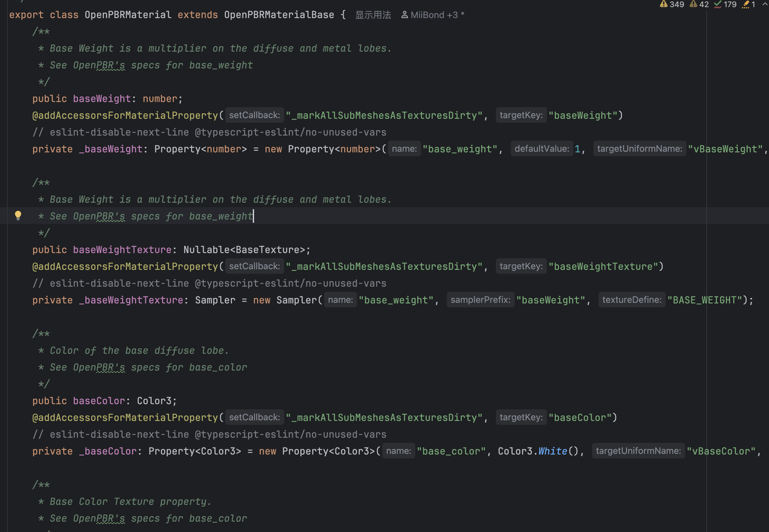
Task: Click the targetKey hint before "baseColor"
Action: [x=521, y=417]
